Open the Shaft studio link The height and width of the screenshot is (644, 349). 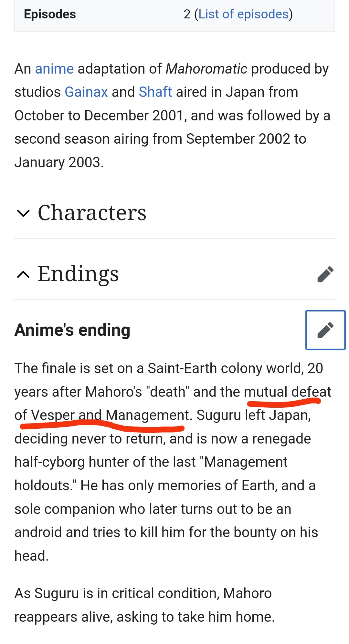click(155, 92)
